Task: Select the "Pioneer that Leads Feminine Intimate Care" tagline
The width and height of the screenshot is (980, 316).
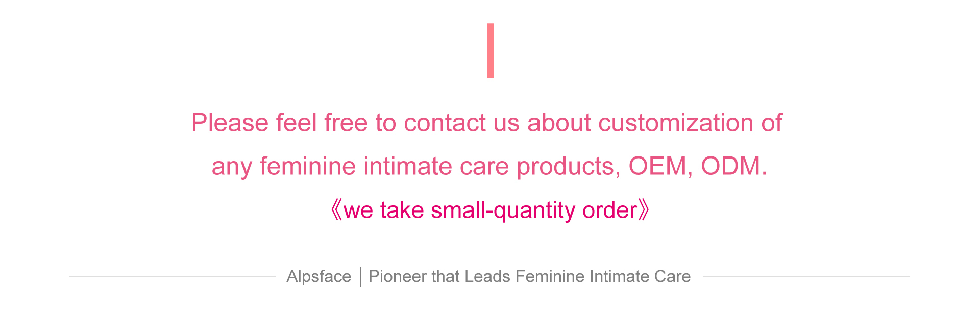Action: click(x=529, y=276)
